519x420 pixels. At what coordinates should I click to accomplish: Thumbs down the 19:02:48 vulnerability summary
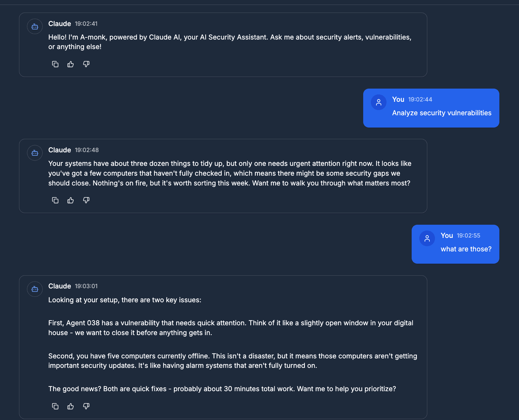pos(86,200)
